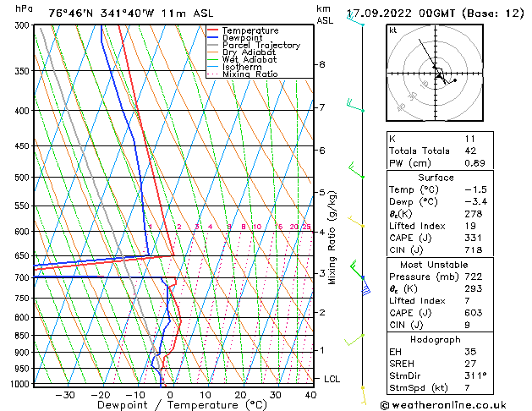Click the red Temperature legend line swatch

pos(213,30)
